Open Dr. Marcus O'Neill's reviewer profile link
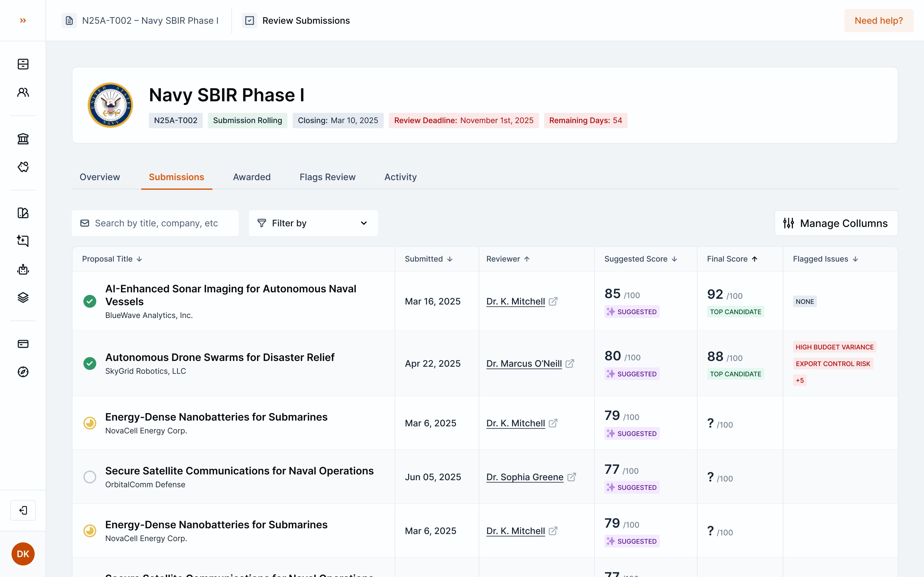This screenshot has width=924, height=577. [524, 363]
